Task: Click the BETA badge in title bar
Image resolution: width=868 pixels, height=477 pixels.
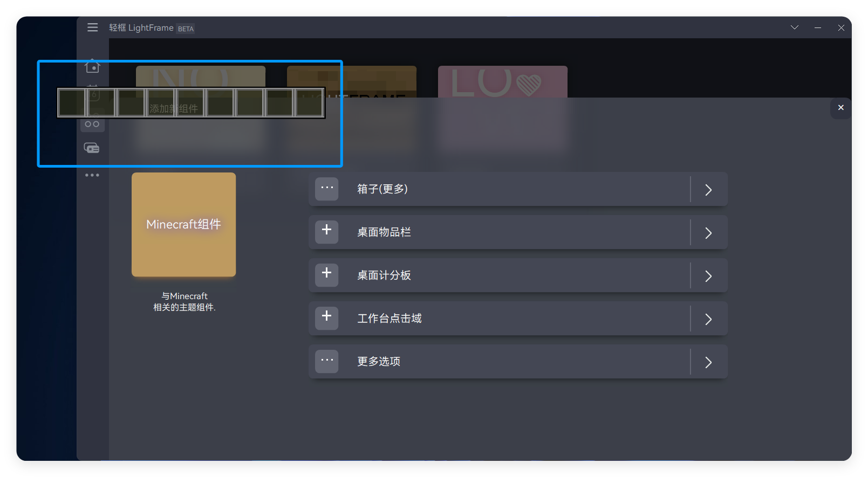Action: (x=186, y=29)
